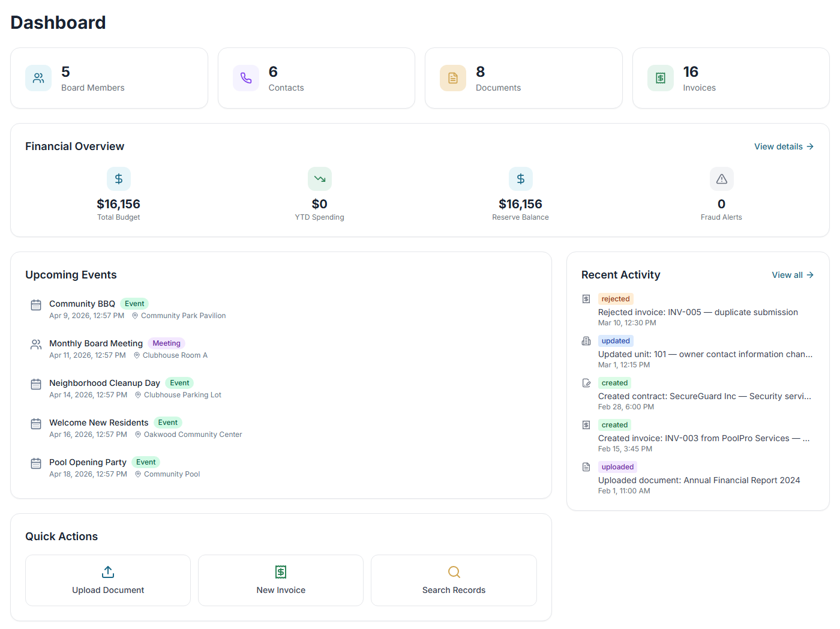The width and height of the screenshot is (840, 629).
Task: Open View all recent activity
Action: click(x=792, y=274)
